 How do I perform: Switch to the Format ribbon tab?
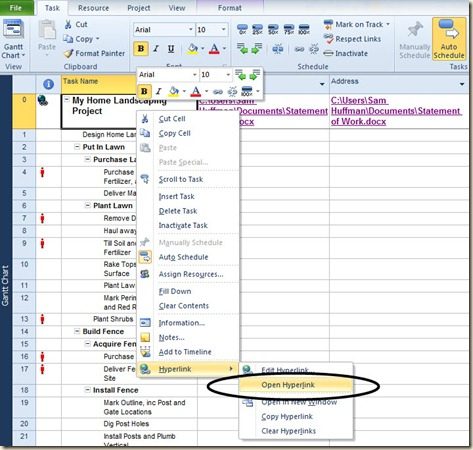coord(230,8)
